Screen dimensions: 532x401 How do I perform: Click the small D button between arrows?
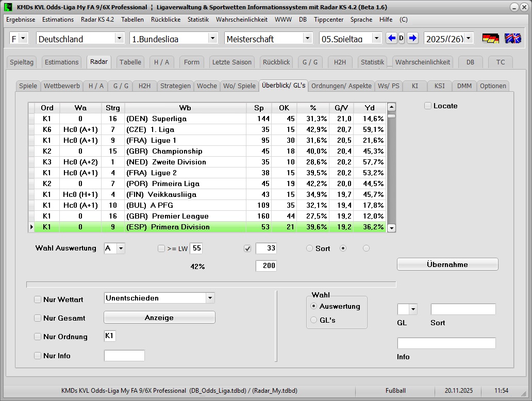point(402,38)
